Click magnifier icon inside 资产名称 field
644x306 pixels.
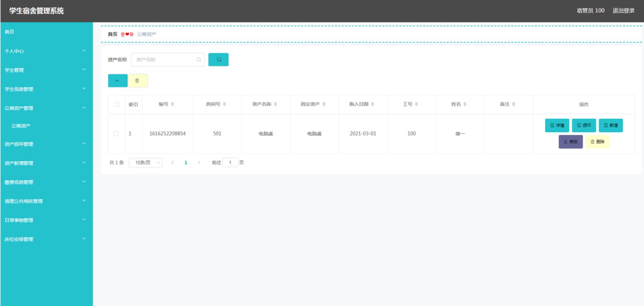(x=199, y=60)
